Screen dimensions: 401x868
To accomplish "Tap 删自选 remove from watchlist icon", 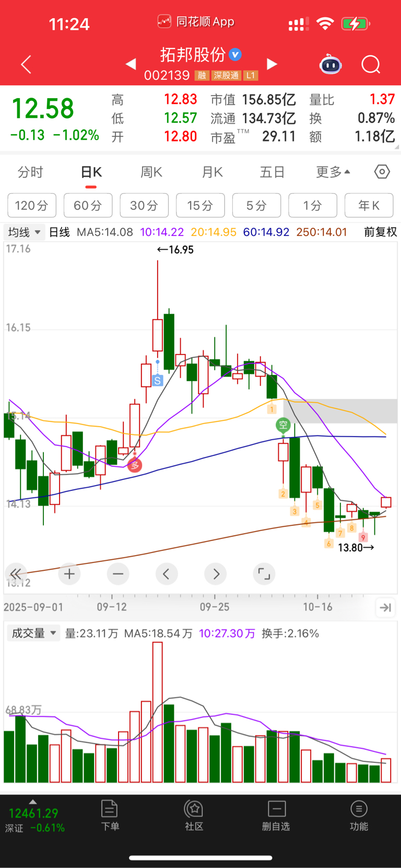I will tap(276, 815).
